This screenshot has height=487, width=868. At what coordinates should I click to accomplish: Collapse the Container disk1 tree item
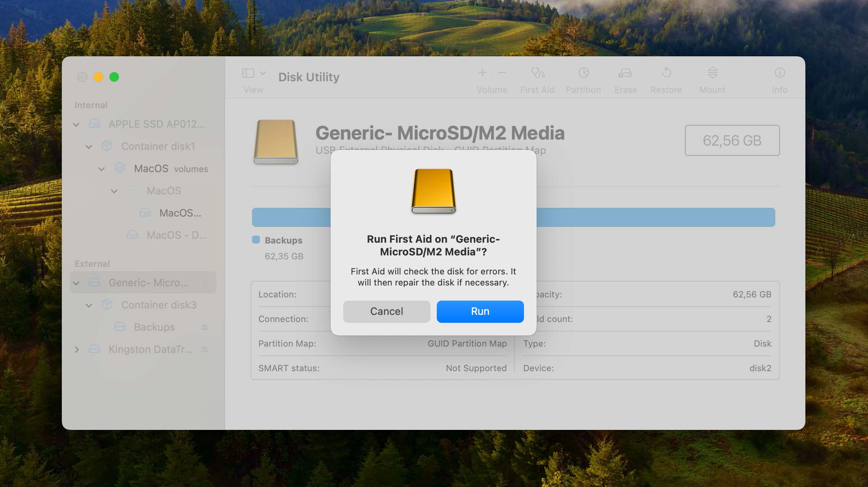89,146
